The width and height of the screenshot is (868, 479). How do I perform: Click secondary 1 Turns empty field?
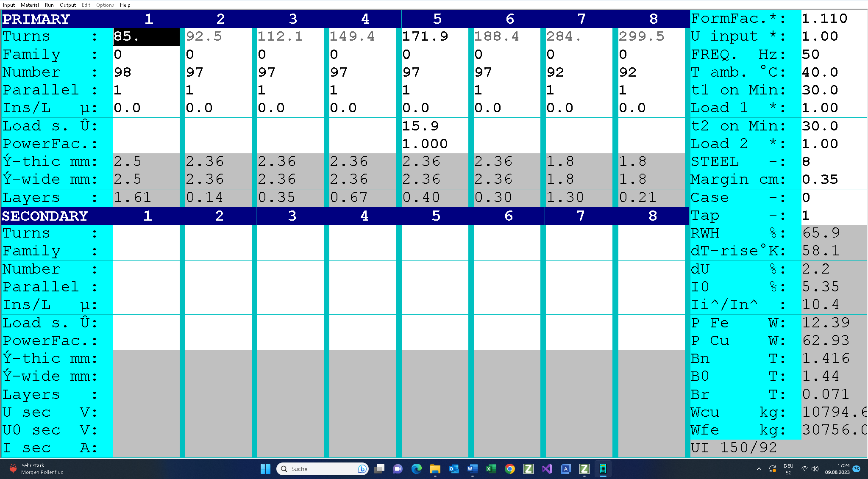tap(146, 233)
